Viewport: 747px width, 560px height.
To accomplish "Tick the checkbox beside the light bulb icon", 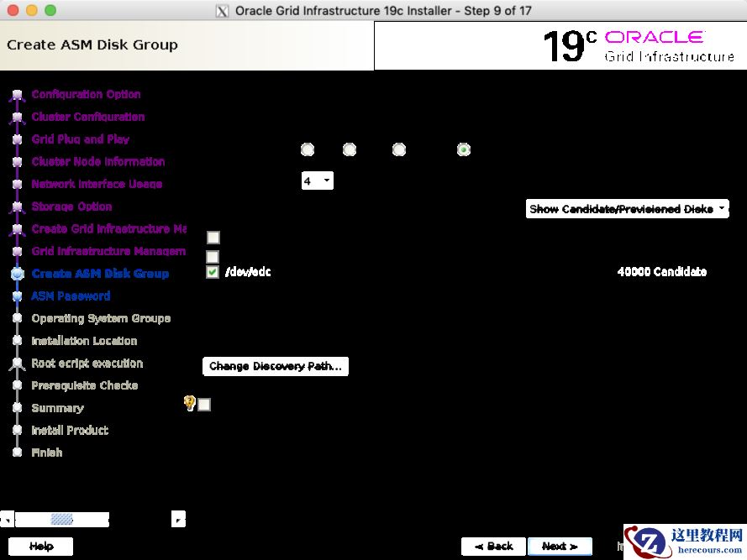I will 204,405.
